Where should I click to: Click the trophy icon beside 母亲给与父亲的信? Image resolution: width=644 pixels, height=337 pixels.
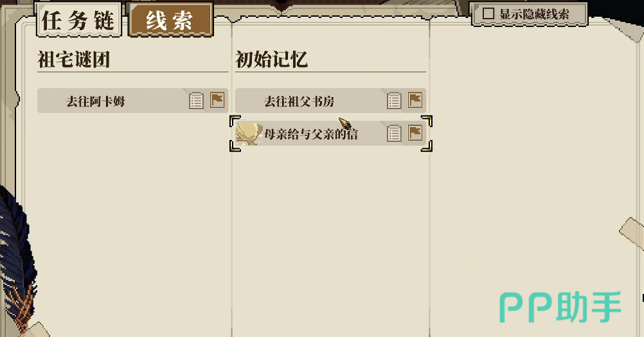[x=249, y=134]
